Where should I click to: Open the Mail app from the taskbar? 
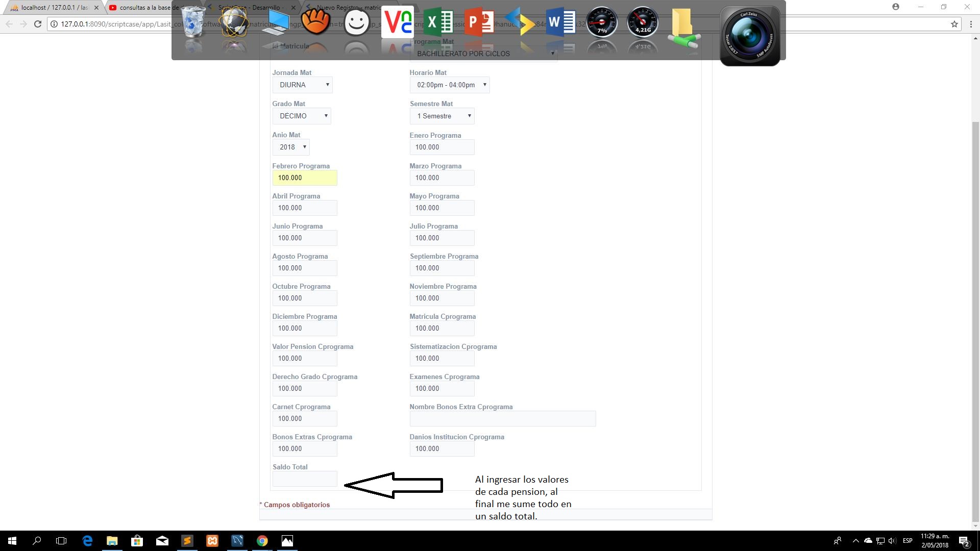click(162, 541)
